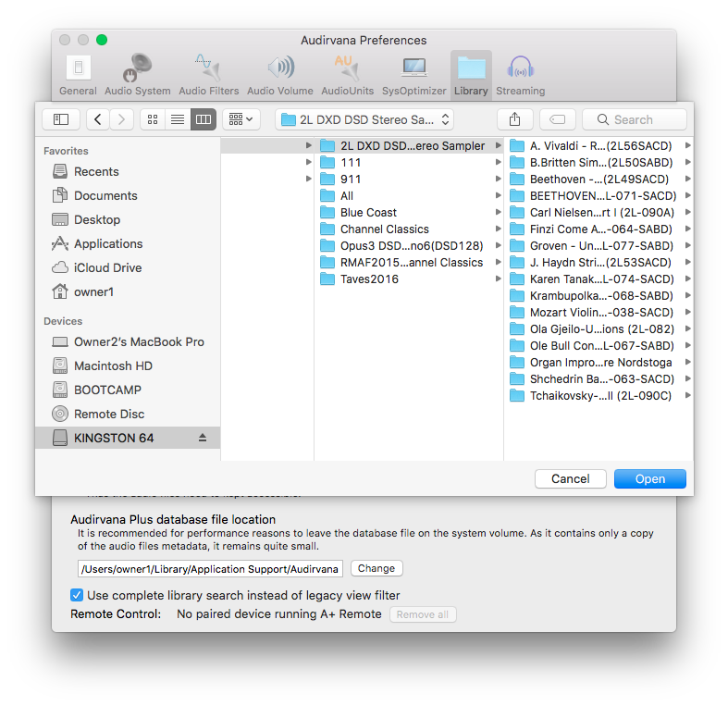Select Groven - Un folder

[598, 246]
